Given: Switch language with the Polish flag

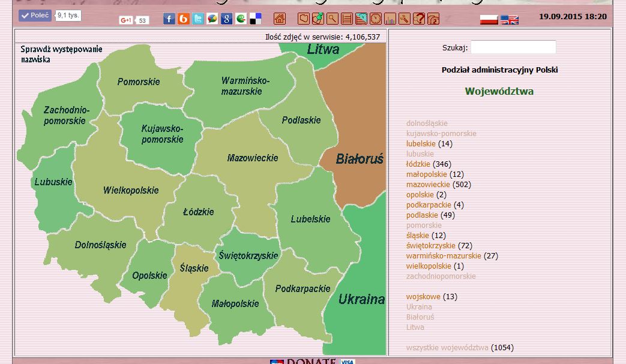Looking at the screenshot, I should tap(489, 19).
